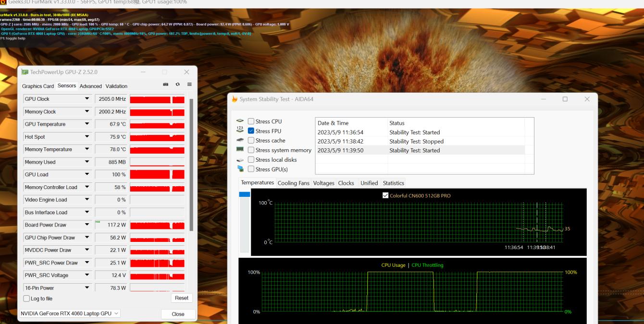Screen dimensions: 644x324
Task: Switch to the Statistics tab
Action: [x=394, y=183]
